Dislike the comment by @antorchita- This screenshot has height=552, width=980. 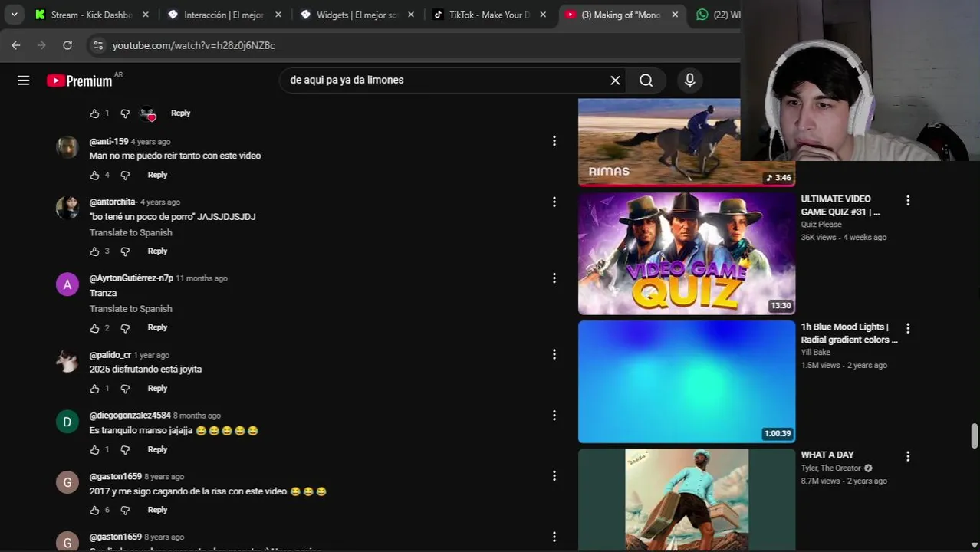click(x=125, y=251)
